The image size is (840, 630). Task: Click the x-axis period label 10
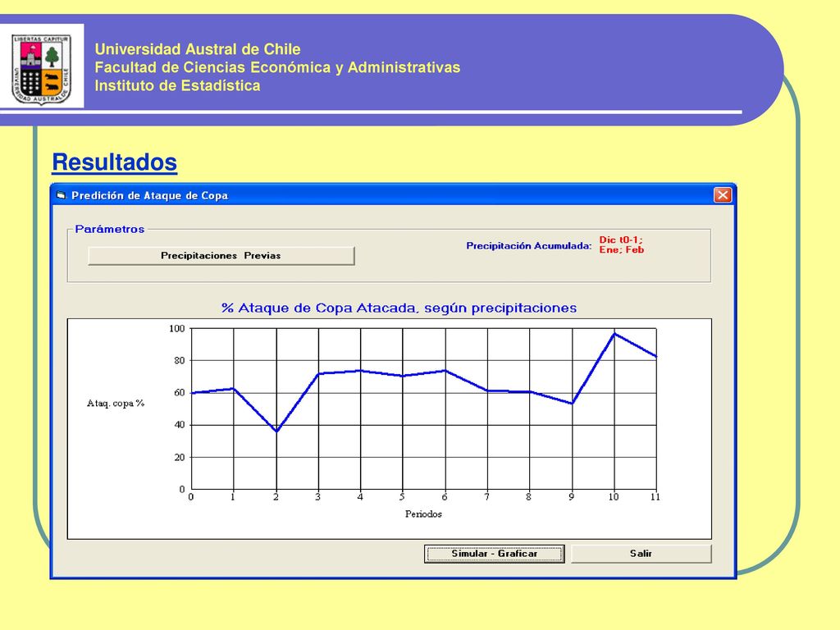click(614, 497)
